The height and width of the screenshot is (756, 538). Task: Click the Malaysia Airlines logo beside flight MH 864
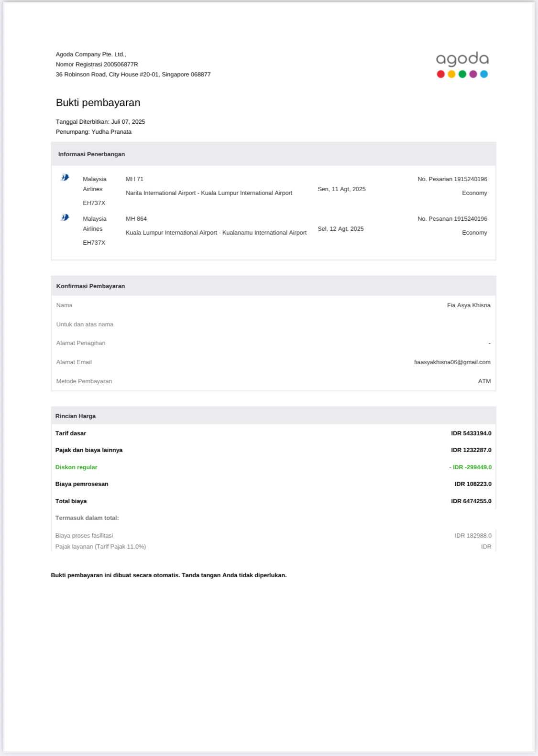(65, 217)
